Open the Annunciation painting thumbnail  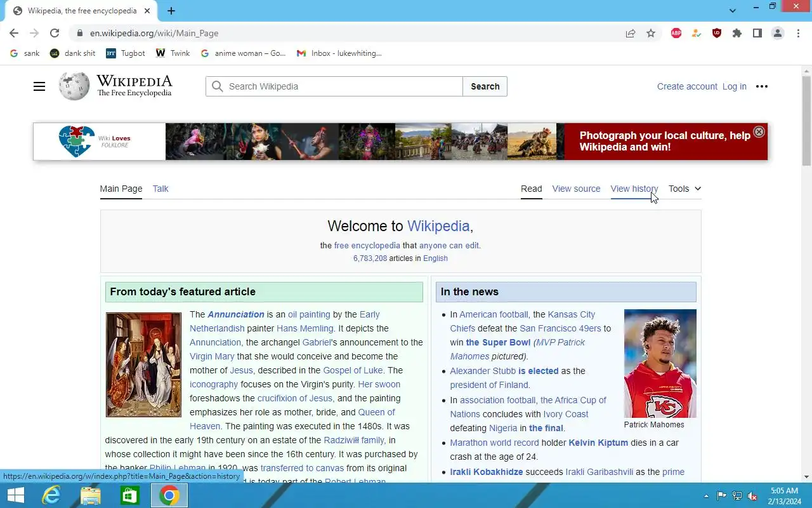[x=143, y=364]
